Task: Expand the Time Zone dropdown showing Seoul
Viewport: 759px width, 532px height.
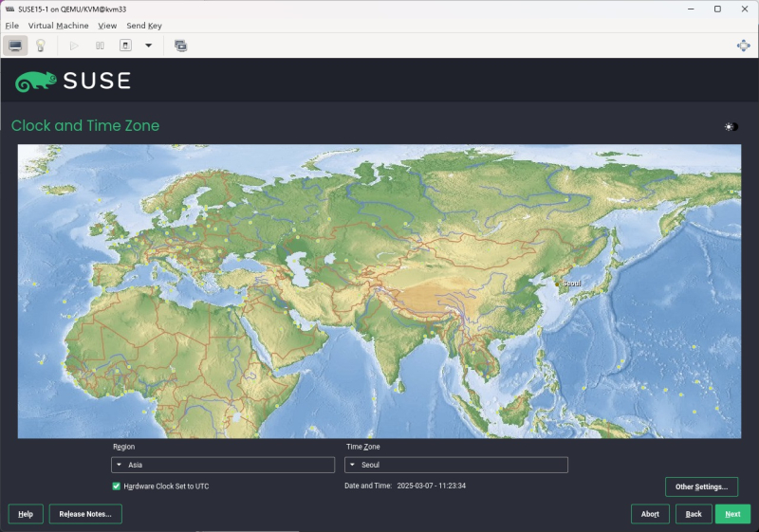Action: [x=456, y=465]
